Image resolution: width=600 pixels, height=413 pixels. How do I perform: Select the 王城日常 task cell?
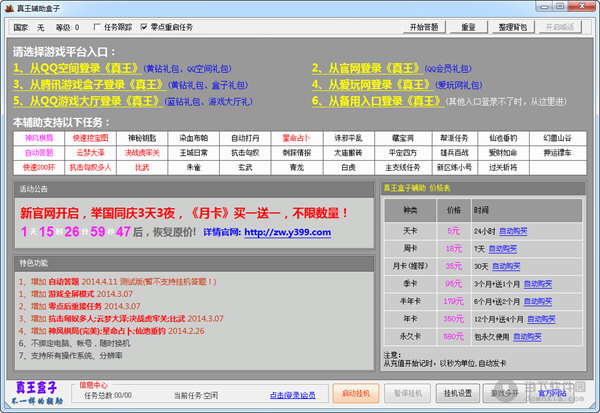coord(194,153)
